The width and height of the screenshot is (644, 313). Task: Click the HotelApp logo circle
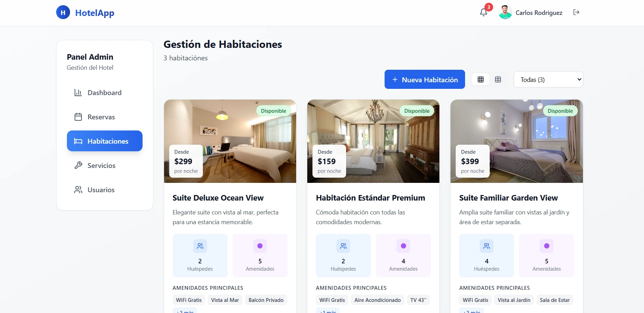63,12
